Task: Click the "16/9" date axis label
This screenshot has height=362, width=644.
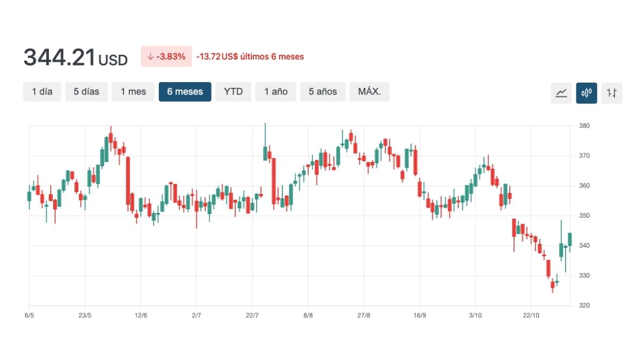Action: [x=421, y=316]
